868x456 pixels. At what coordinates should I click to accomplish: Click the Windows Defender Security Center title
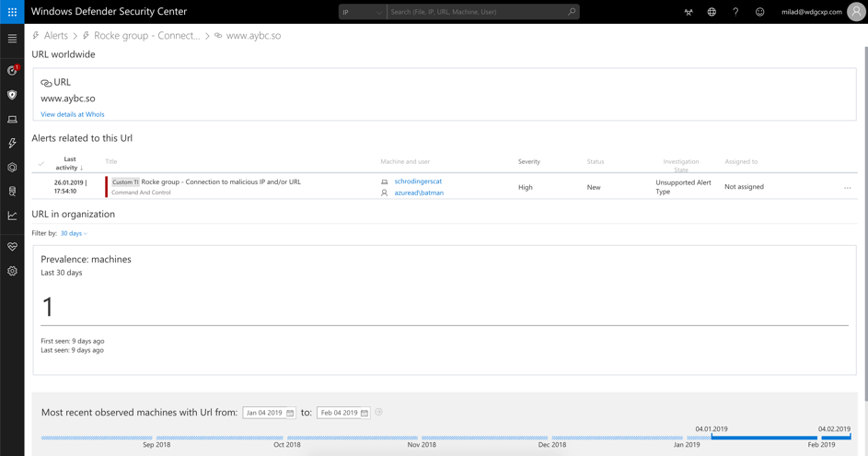pos(109,11)
